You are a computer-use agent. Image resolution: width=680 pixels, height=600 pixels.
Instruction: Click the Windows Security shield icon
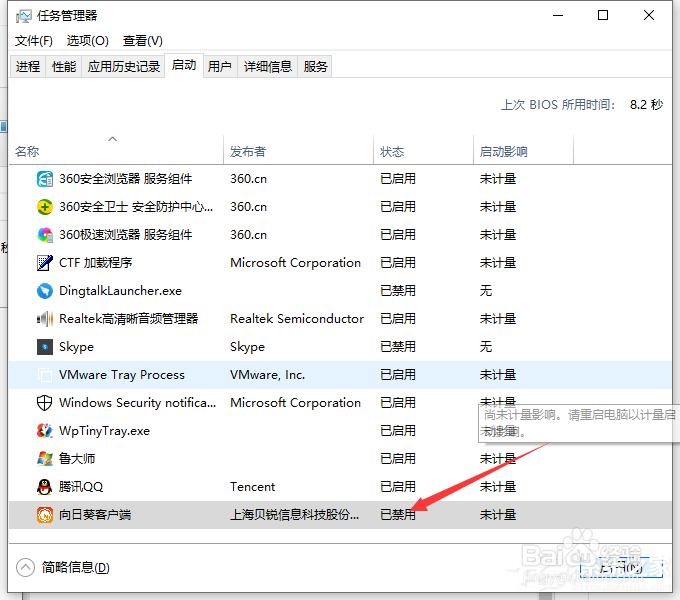click(45, 403)
